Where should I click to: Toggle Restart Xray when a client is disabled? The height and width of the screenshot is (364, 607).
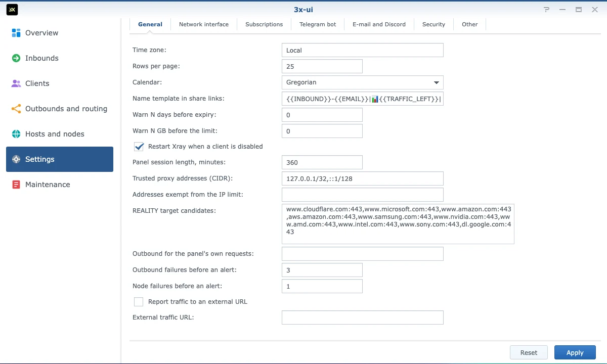pos(139,147)
